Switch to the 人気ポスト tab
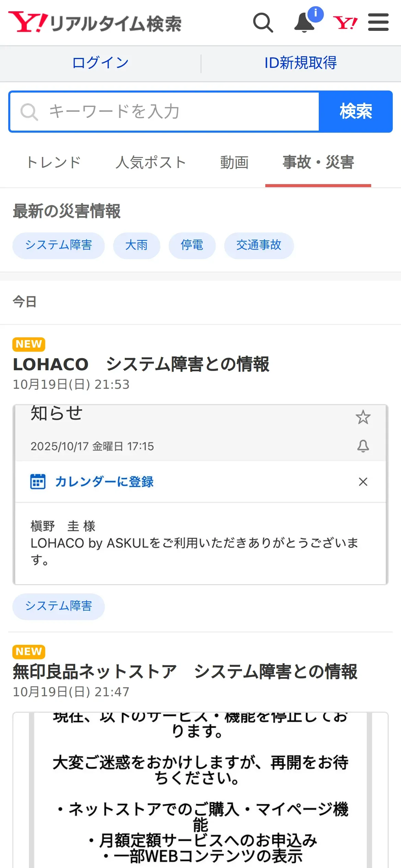 click(151, 162)
